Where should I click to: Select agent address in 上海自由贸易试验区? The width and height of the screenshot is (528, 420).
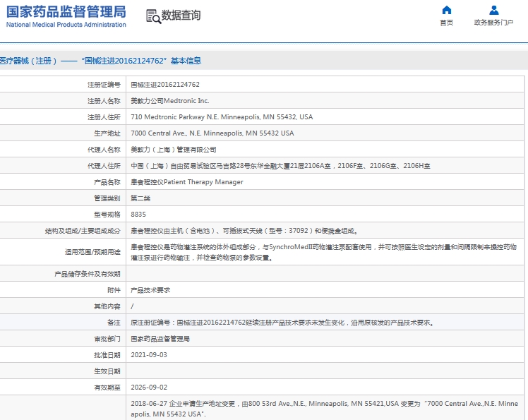point(280,166)
